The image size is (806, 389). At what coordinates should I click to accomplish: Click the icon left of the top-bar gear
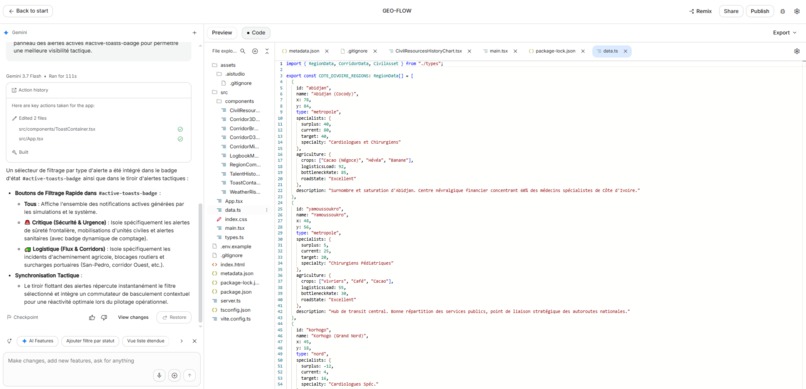(x=783, y=11)
